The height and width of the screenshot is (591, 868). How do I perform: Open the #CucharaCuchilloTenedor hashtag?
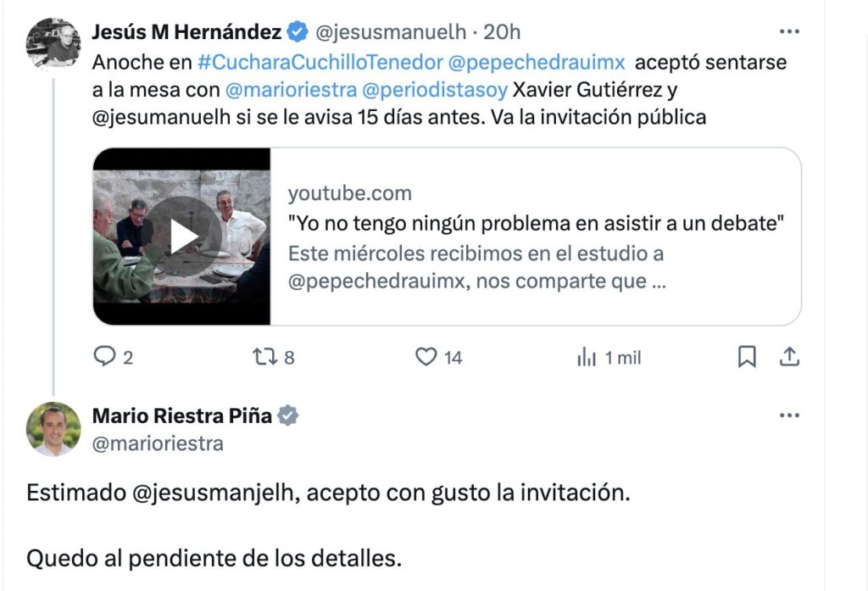tap(320, 62)
